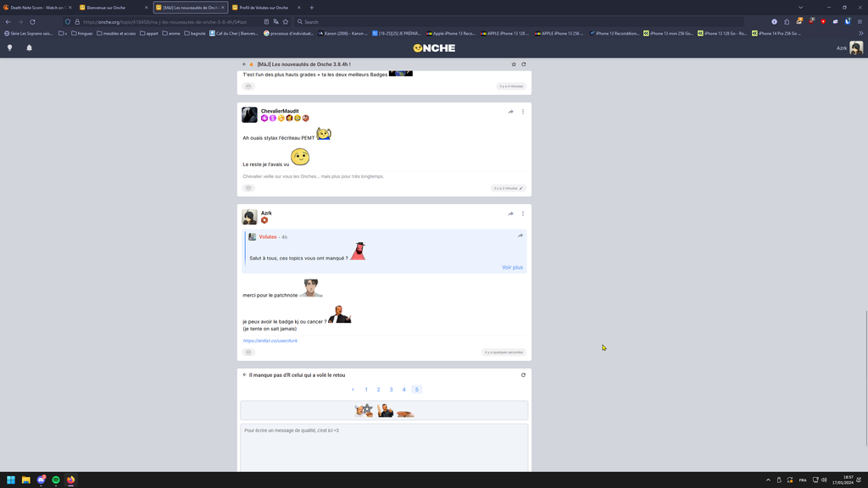Open the options menu on ChevalierMaudit's post
The image size is (868, 488).
(x=522, y=112)
